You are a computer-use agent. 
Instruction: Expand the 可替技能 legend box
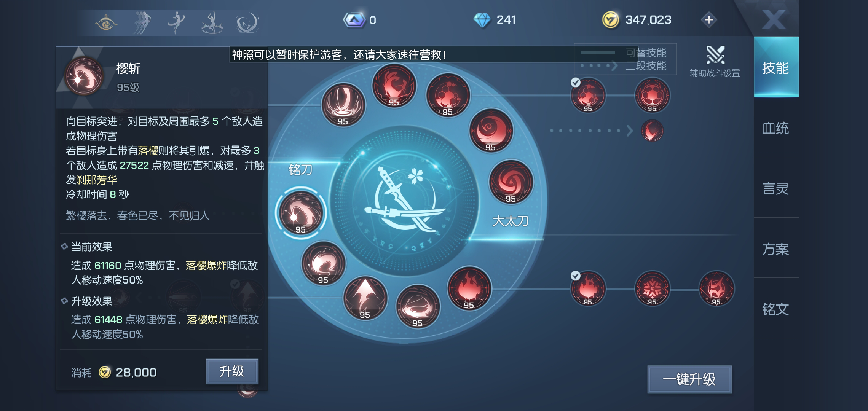(625, 59)
